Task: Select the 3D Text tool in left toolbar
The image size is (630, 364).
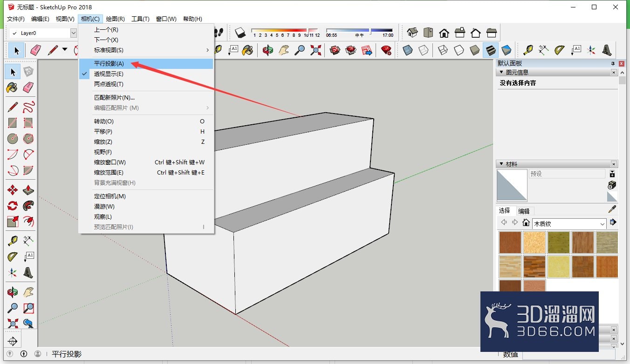Action: (x=28, y=273)
